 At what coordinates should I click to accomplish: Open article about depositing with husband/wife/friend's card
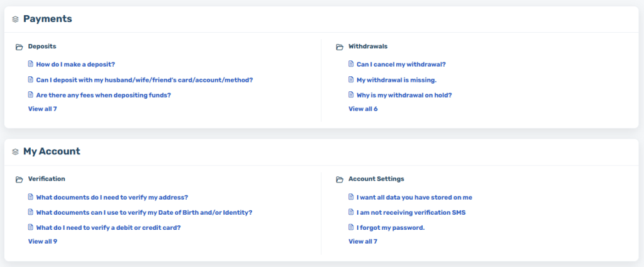point(145,80)
